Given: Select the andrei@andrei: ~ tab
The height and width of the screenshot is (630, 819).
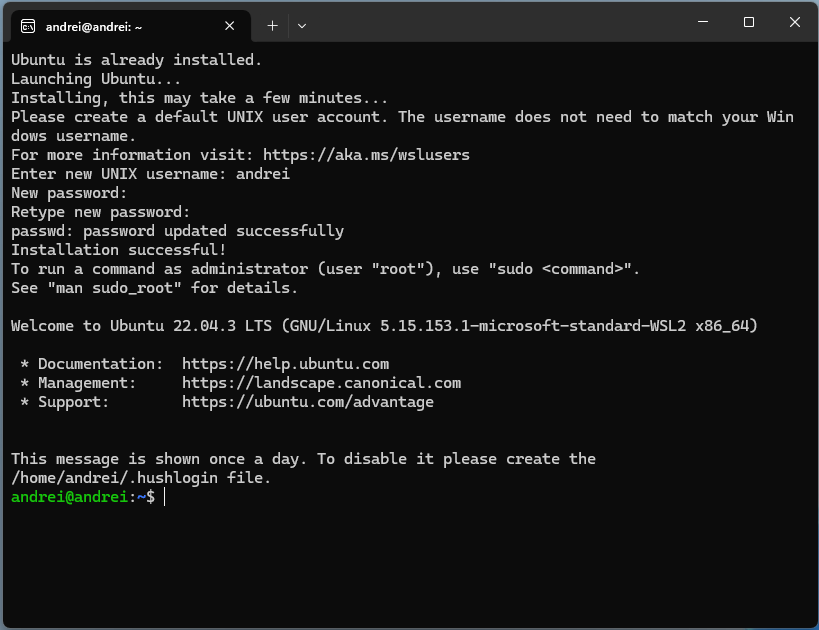Looking at the screenshot, I should click(x=127, y=26).
